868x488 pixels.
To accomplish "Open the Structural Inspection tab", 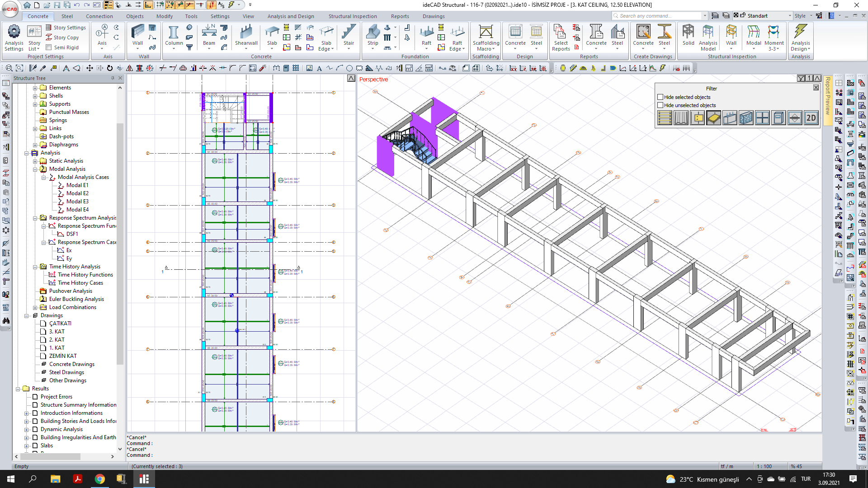I will click(x=353, y=16).
